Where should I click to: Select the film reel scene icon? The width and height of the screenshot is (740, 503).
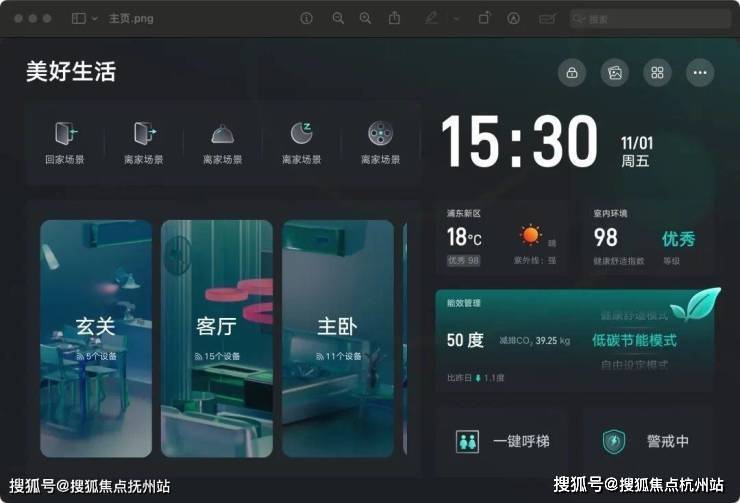380,134
